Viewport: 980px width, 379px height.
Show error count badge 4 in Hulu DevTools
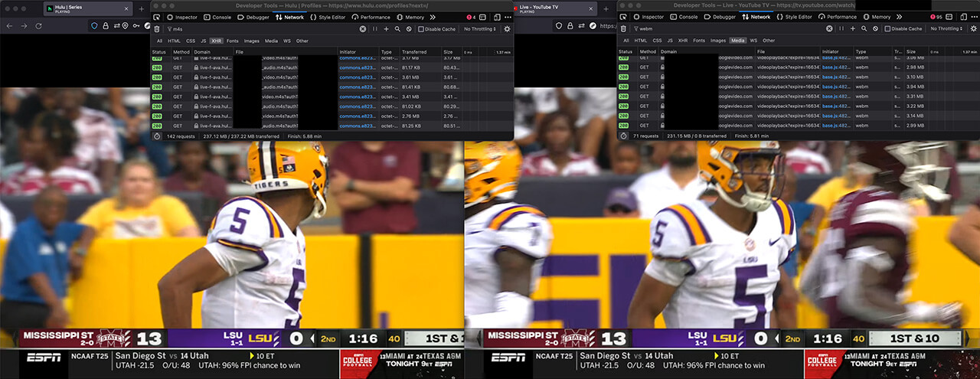[x=471, y=17]
